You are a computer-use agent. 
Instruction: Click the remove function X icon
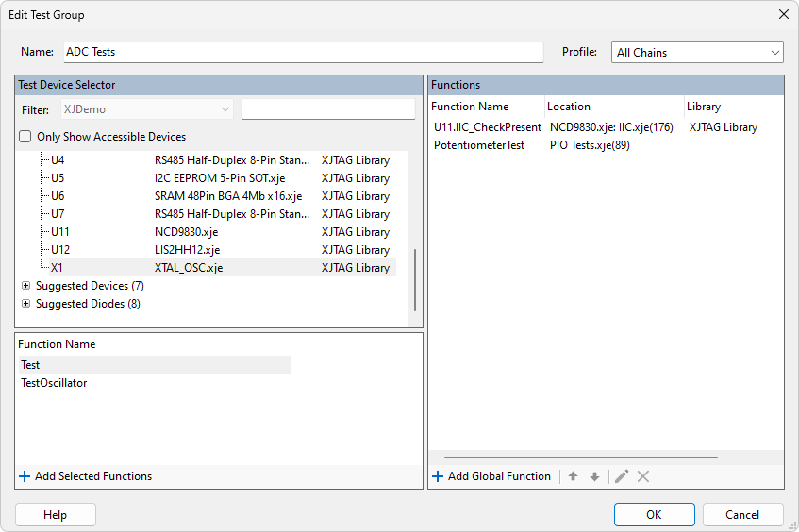[643, 476]
